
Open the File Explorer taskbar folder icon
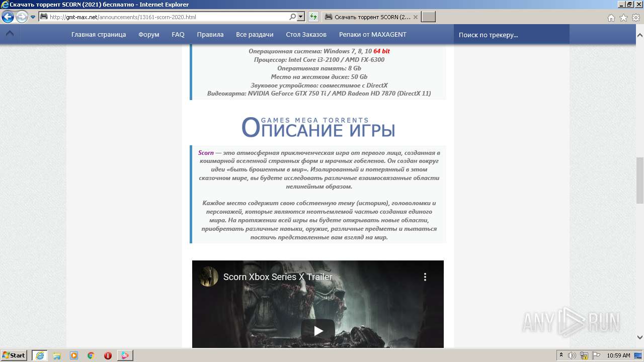(57, 355)
